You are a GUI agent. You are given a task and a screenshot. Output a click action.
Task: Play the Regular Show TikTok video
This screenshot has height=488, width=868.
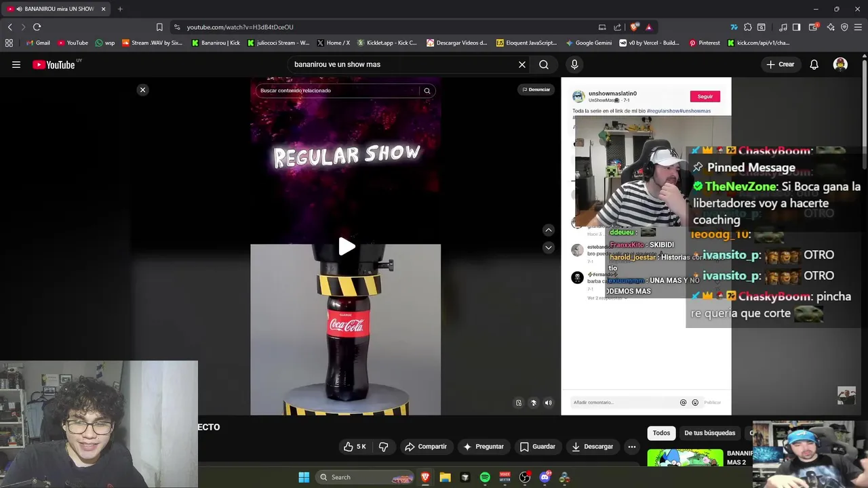coord(347,247)
